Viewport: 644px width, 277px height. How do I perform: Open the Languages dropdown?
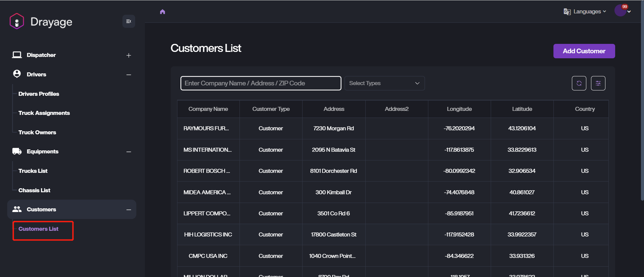(x=585, y=12)
